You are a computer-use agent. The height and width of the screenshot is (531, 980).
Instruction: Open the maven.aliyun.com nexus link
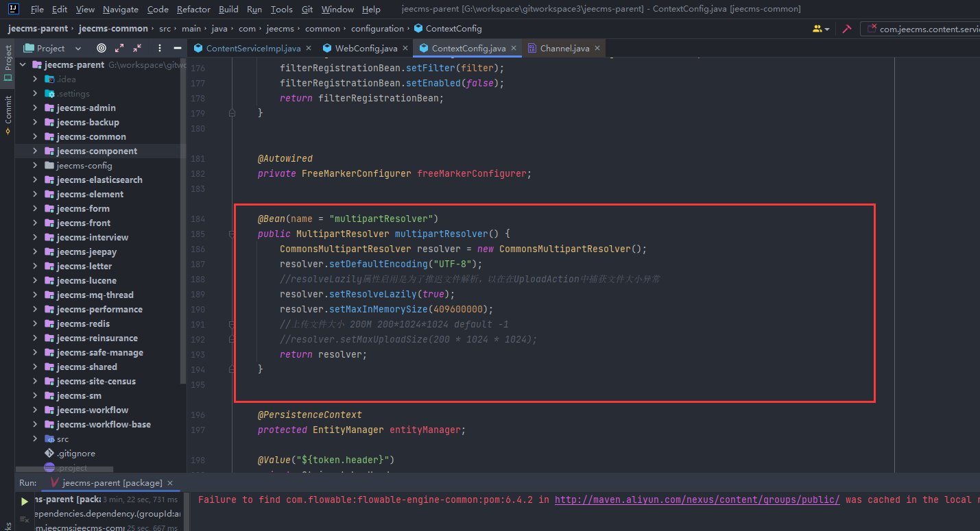tap(697, 499)
